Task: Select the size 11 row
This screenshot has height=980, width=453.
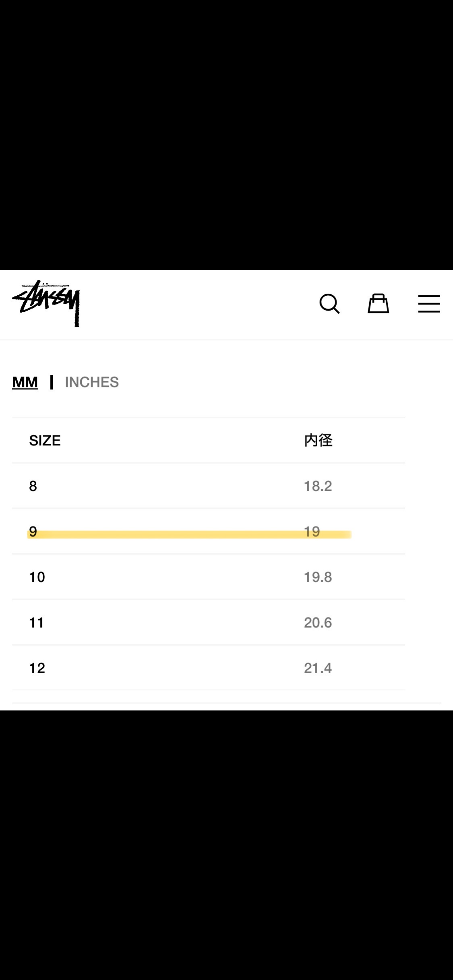Action: point(209,622)
